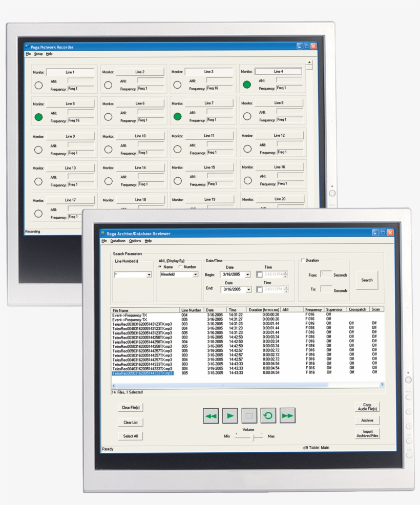Image resolution: width=420 pixels, height=505 pixels.
Task: Click the Copy Audio File(s) button
Action: coord(367,406)
